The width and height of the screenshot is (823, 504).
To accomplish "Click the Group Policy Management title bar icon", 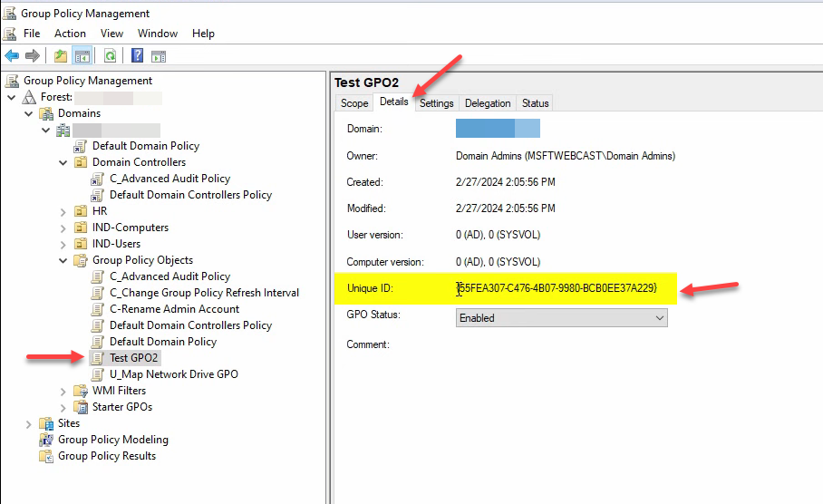I will [x=9, y=13].
